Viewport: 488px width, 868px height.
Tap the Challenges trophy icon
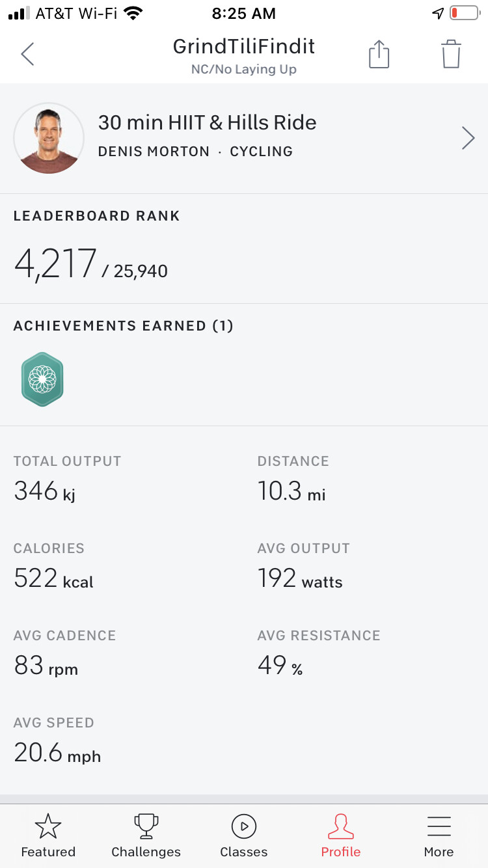pyautogui.click(x=146, y=827)
